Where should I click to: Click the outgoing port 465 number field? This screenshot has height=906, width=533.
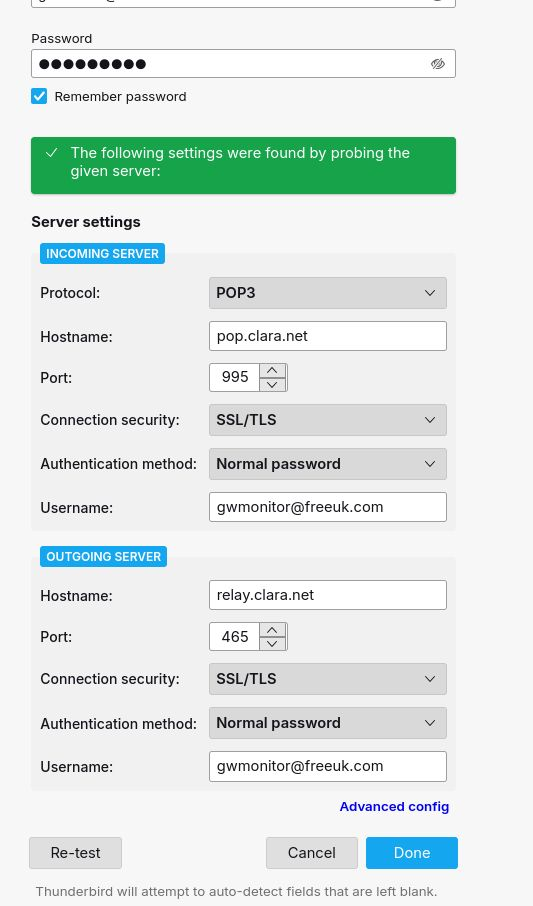point(235,636)
